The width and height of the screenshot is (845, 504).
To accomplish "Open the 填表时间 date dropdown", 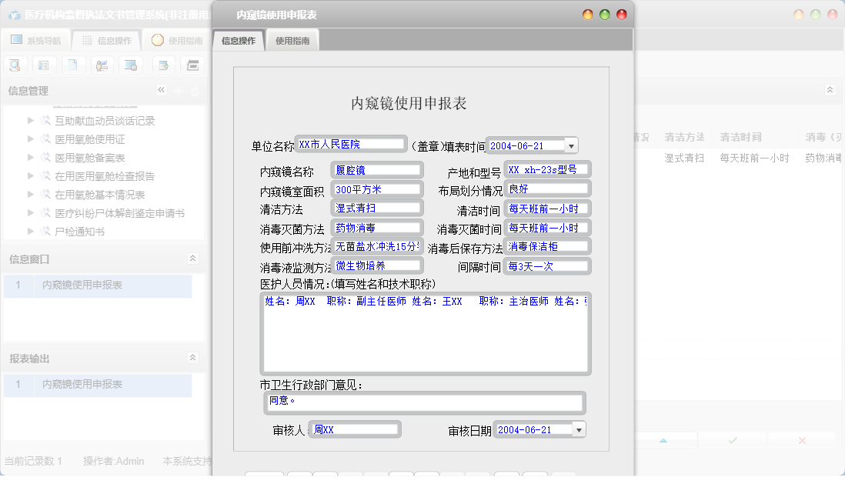I will (571, 146).
